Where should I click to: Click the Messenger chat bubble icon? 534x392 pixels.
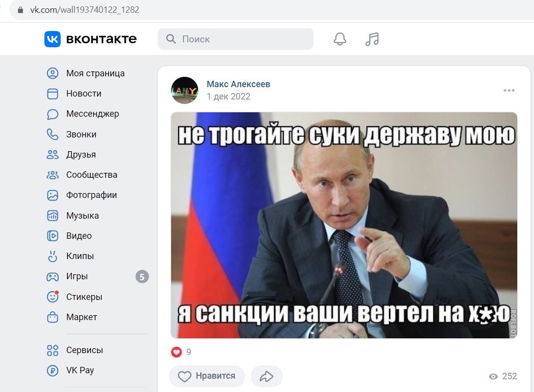(x=52, y=114)
